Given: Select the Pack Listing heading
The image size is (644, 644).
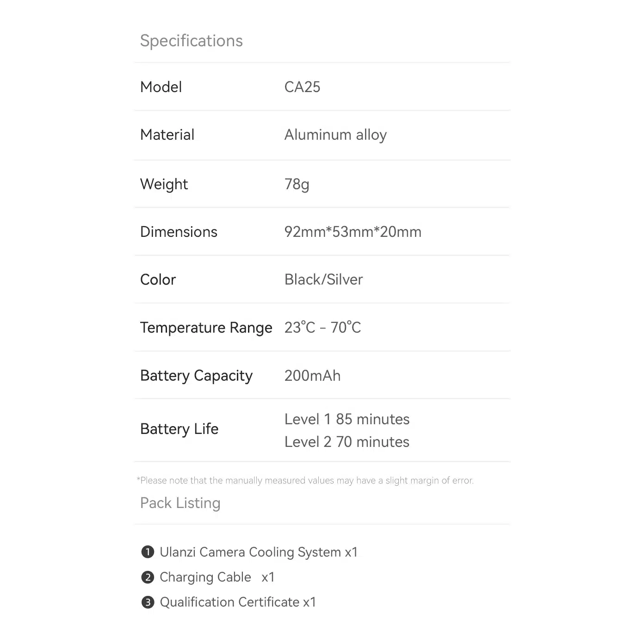Looking at the screenshot, I should pyautogui.click(x=180, y=503).
